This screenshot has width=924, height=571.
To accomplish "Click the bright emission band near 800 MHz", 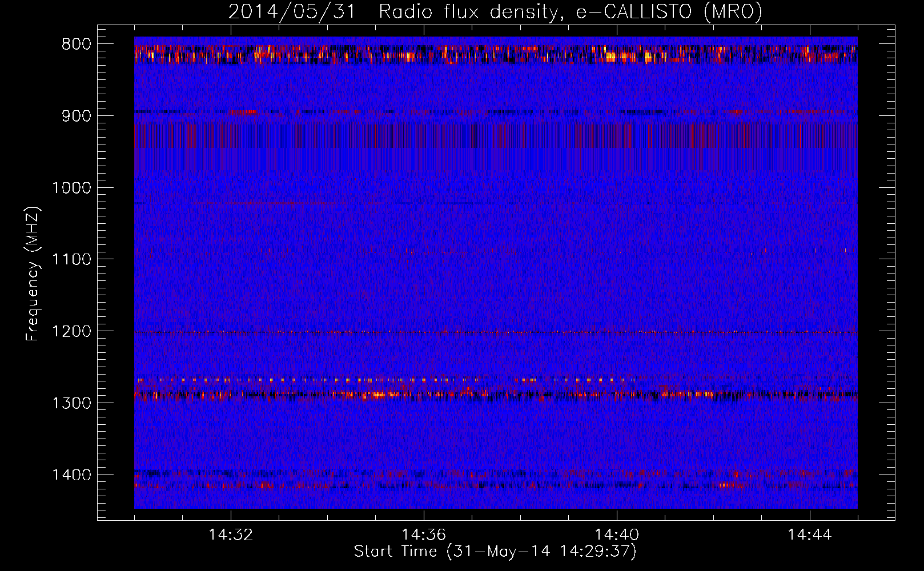I will pos(496,54).
